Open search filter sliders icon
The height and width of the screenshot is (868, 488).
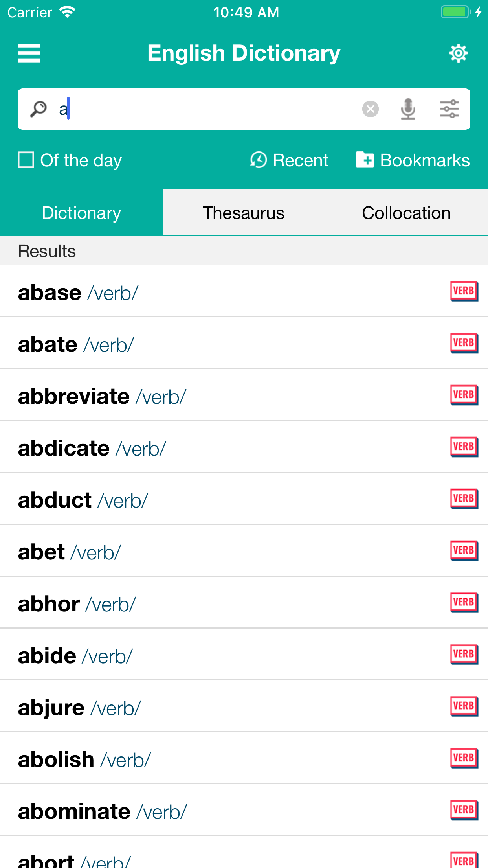pos(449,109)
